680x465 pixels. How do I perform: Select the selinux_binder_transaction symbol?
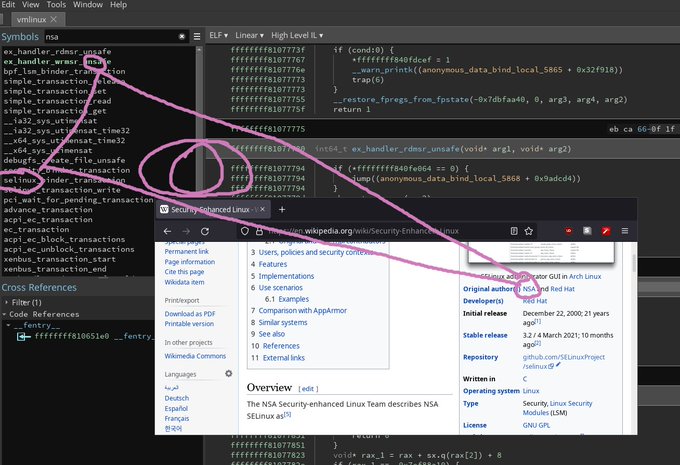(x=64, y=180)
